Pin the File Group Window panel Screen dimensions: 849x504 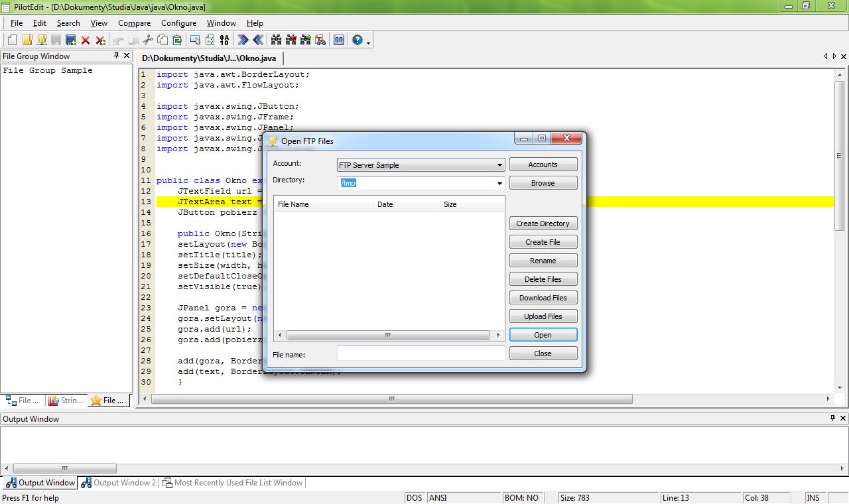(x=117, y=56)
